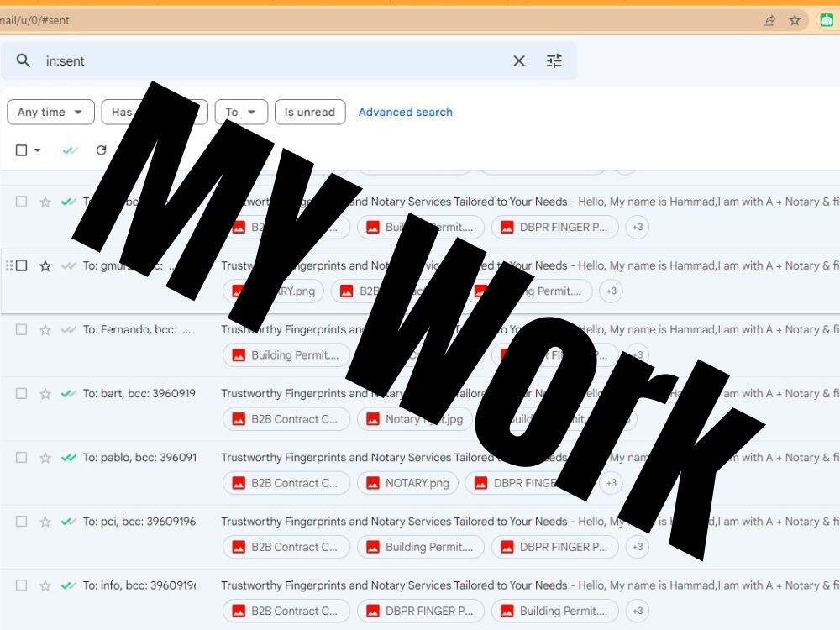This screenshot has width=840, height=630.
Task: Open the email addressed To: pablo
Action: [x=420, y=473]
